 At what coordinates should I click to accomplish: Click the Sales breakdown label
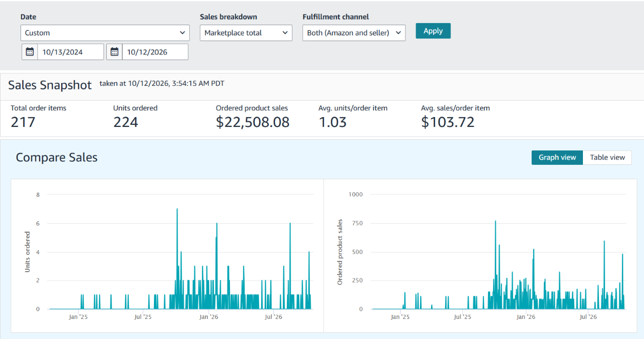(x=228, y=17)
